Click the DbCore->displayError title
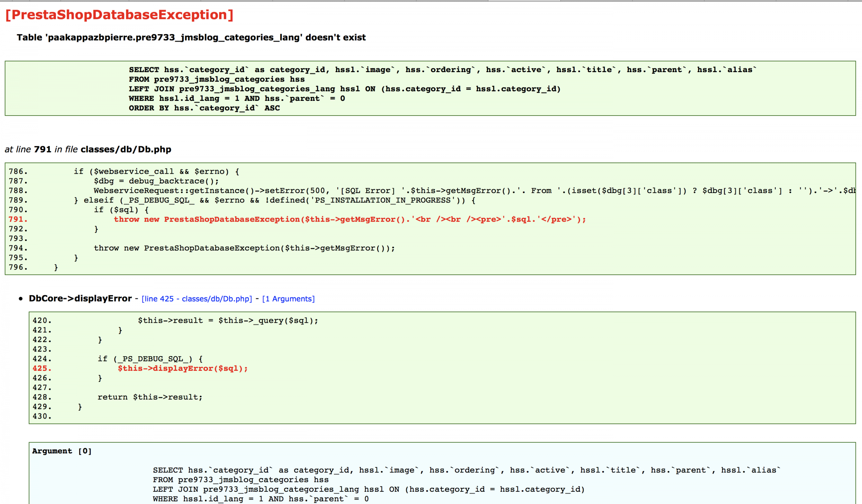 tap(80, 299)
